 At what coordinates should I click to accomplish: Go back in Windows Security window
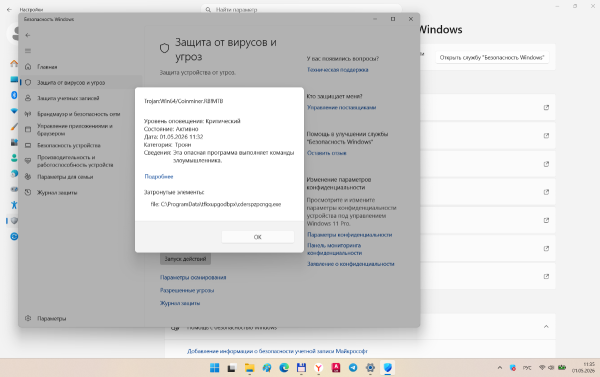(28, 35)
